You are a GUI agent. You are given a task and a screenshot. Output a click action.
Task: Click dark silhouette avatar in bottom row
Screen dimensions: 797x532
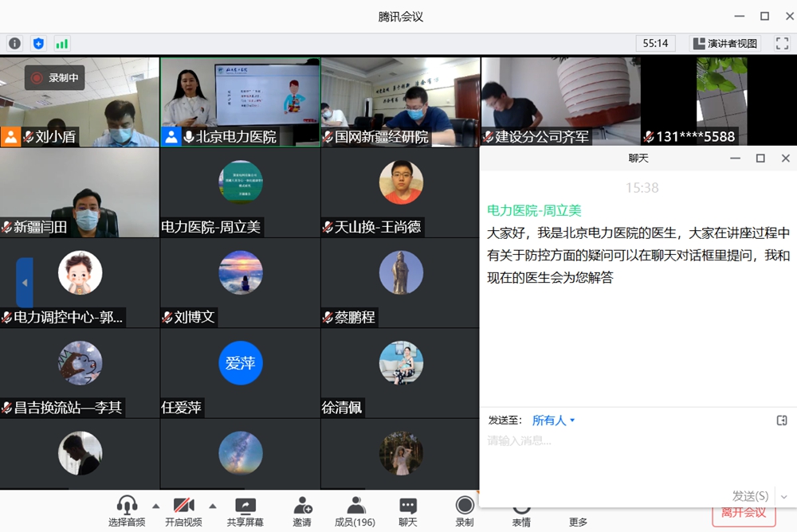(x=80, y=453)
